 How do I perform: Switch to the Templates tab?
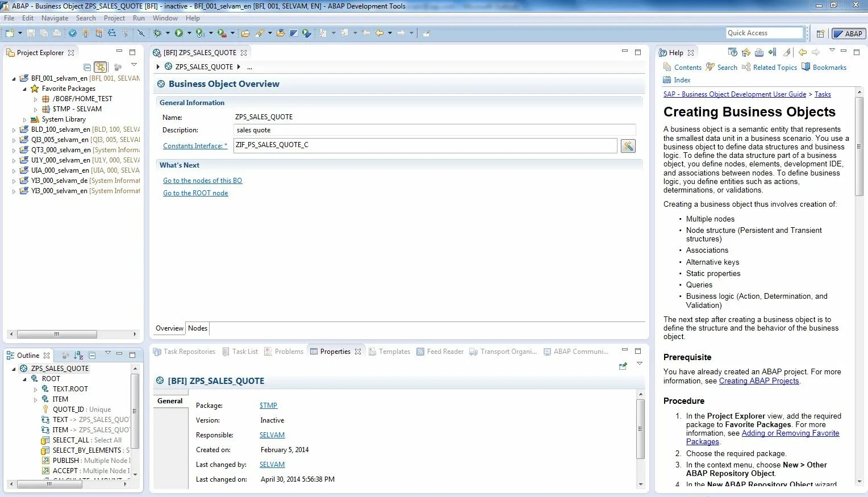[389, 352]
